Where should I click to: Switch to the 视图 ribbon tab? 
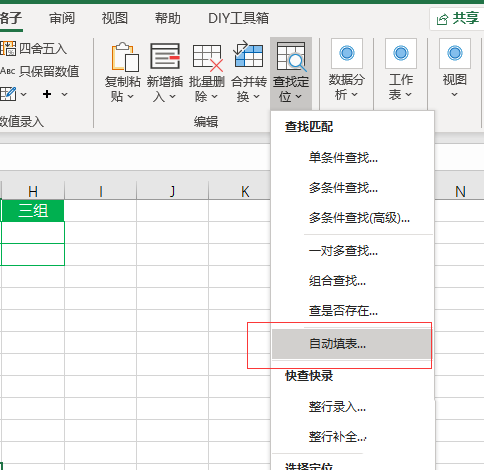[115, 18]
